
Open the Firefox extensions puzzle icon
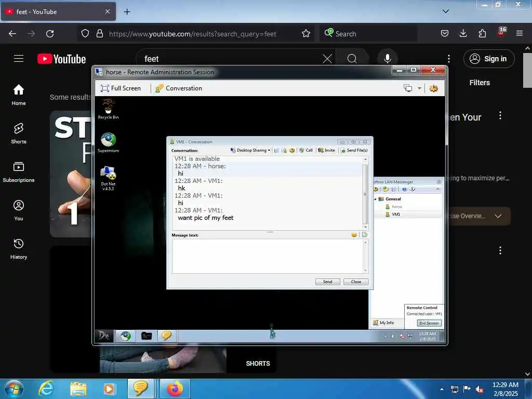482,33
